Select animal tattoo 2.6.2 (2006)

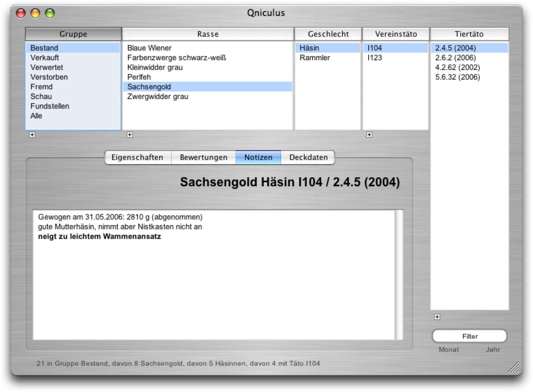(x=469, y=57)
